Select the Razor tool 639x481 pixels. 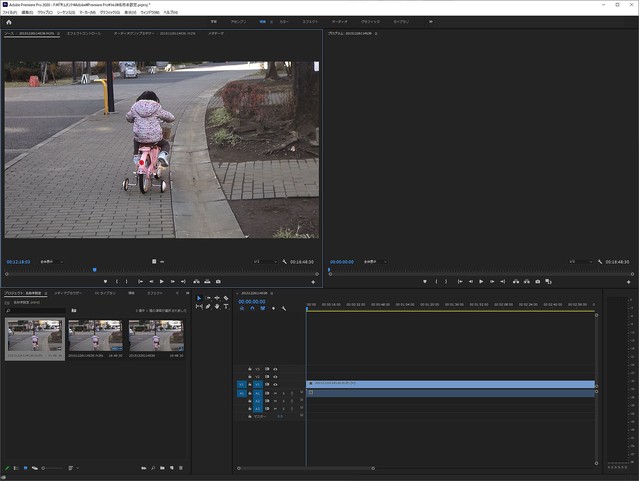tap(227, 298)
